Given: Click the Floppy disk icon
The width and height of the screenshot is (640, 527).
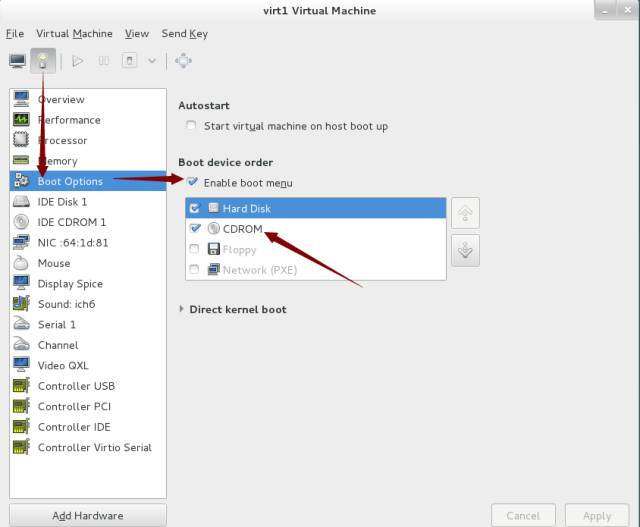Looking at the screenshot, I should click(213, 249).
